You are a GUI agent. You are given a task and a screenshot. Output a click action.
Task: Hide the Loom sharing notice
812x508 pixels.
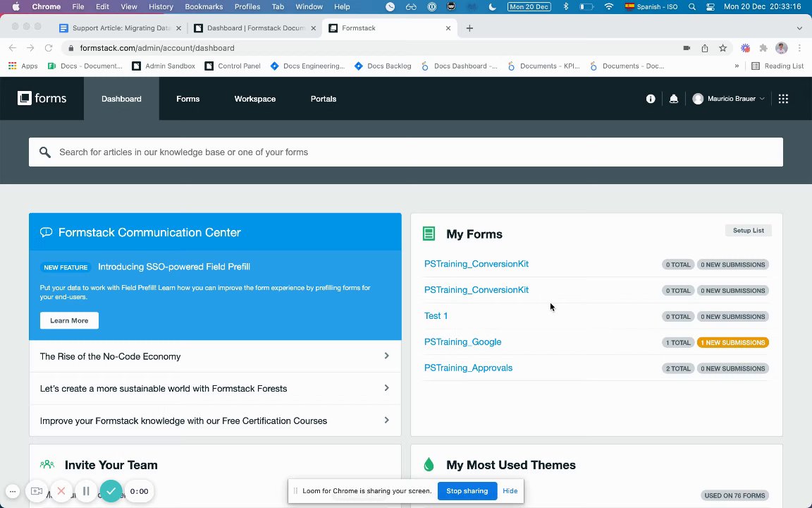click(510, 491)
